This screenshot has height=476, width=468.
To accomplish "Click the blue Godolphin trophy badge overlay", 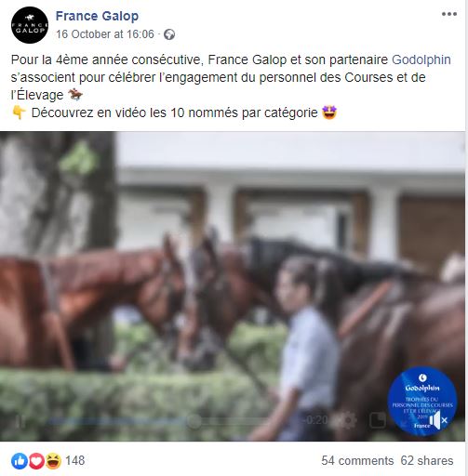I will (422, 402).
